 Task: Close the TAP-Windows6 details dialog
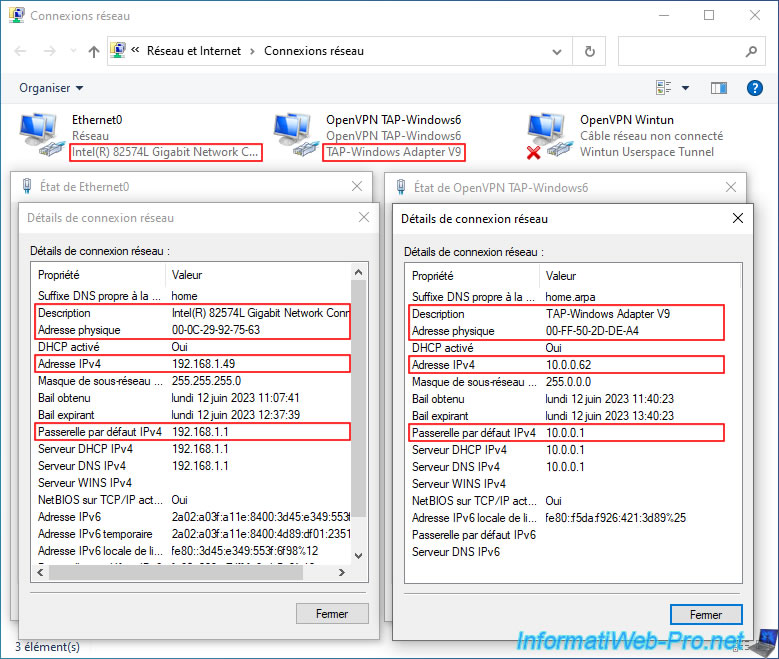coord(738,218)
